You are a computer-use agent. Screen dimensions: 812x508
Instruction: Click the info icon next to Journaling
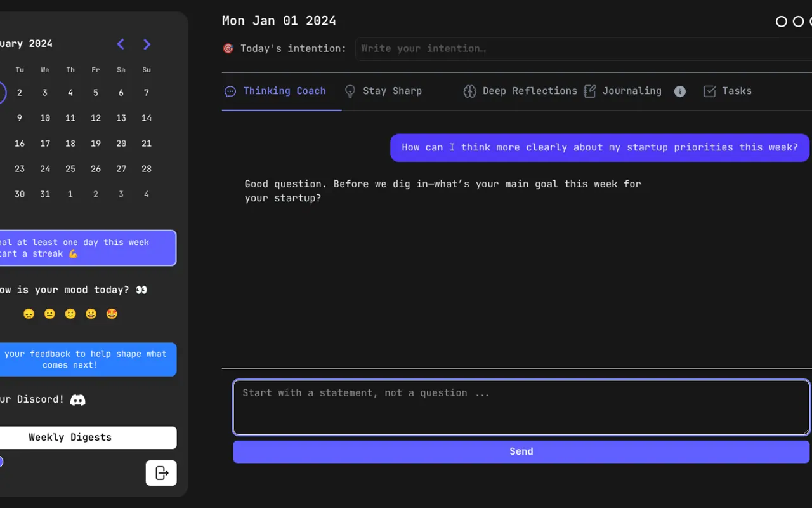point(679,91)
